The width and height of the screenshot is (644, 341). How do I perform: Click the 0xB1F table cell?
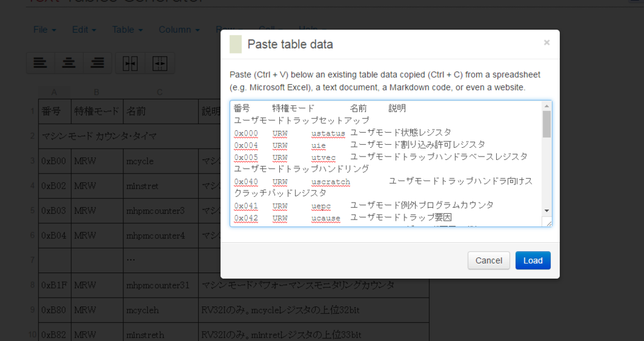[55, 285]
